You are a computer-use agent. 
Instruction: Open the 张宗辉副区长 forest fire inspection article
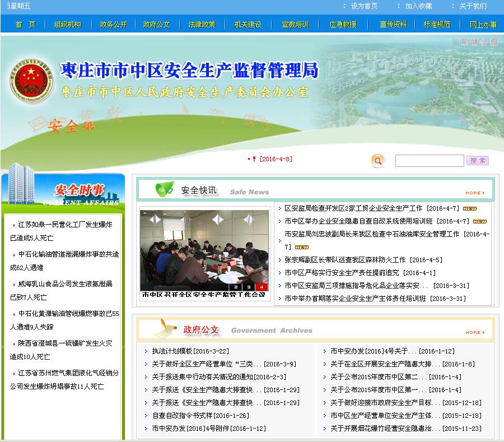[x=344, y=260]
